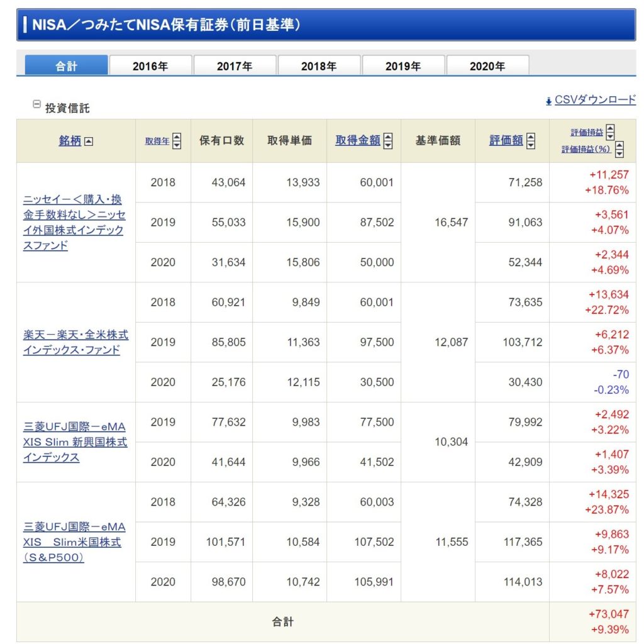Click the CSV download arrow icon
644x644 pixels.
tap(549, 101)
